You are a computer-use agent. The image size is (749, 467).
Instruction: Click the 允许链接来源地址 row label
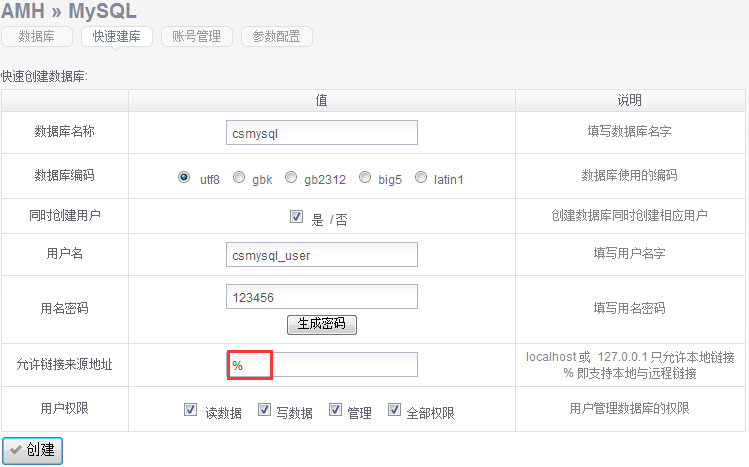[64, 364]
